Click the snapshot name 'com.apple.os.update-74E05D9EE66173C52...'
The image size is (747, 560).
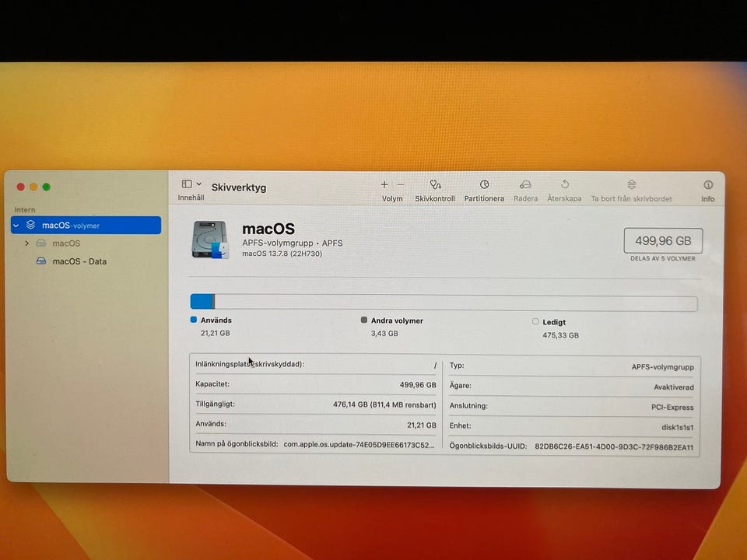tap(359, 445)
